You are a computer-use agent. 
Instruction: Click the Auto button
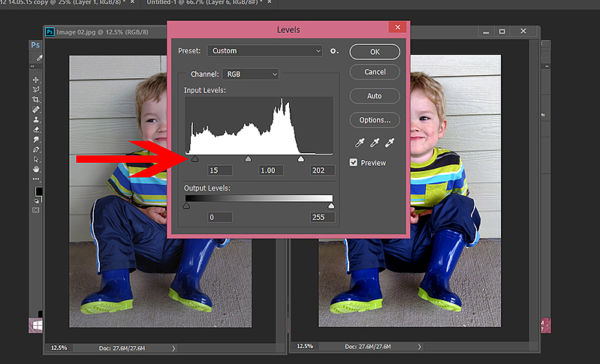click(375, 96)
